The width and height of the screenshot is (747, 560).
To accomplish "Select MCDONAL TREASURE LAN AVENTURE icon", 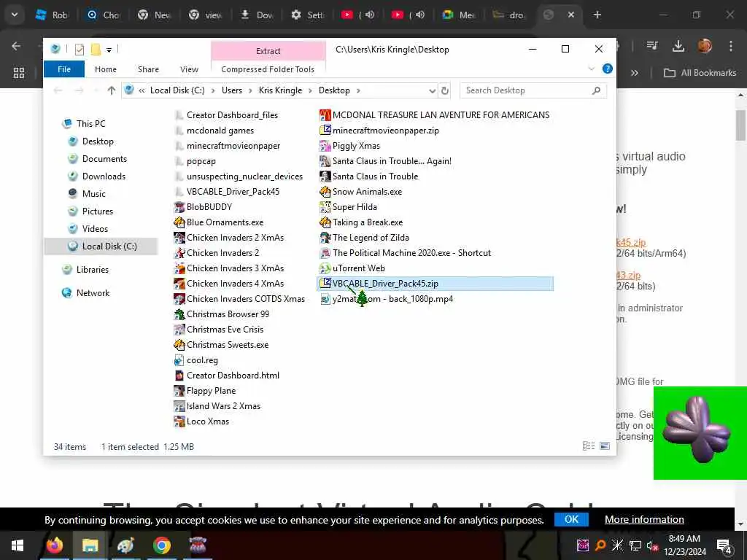I will [325, 114].
